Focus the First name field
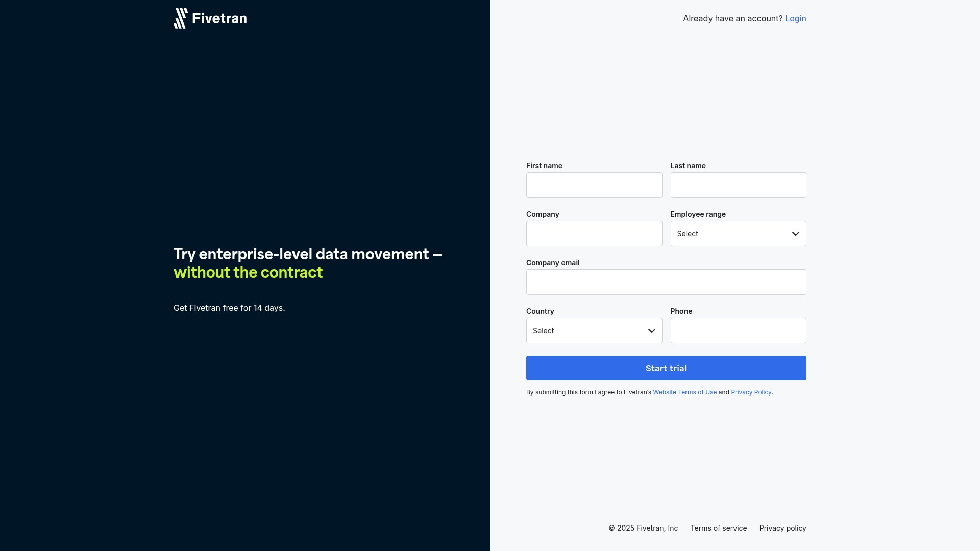Image resolution: width=980 pixels, height=551 pixels. tap(594, 185)
